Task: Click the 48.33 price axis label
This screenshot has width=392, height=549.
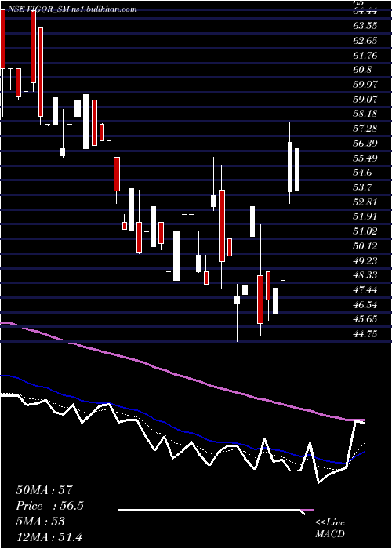Action: 365,275
